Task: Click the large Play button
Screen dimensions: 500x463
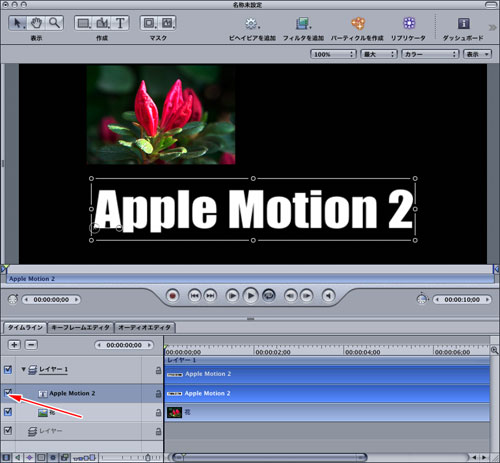Action: (251, 296)
